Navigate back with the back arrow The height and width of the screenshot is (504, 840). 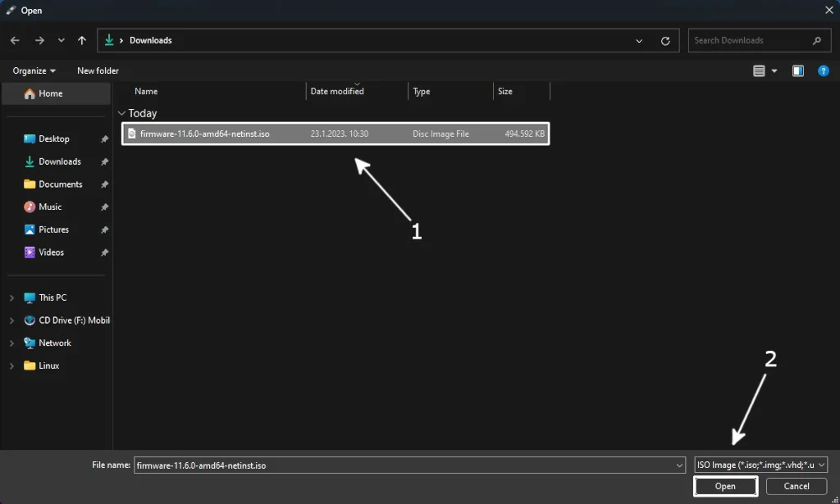pos(15,39)
